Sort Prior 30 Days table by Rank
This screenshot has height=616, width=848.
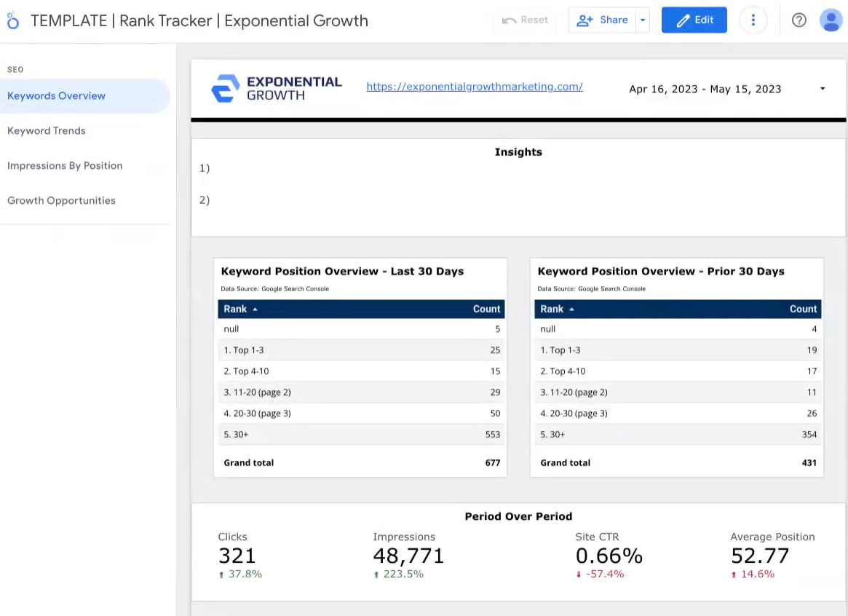(557, 309)
